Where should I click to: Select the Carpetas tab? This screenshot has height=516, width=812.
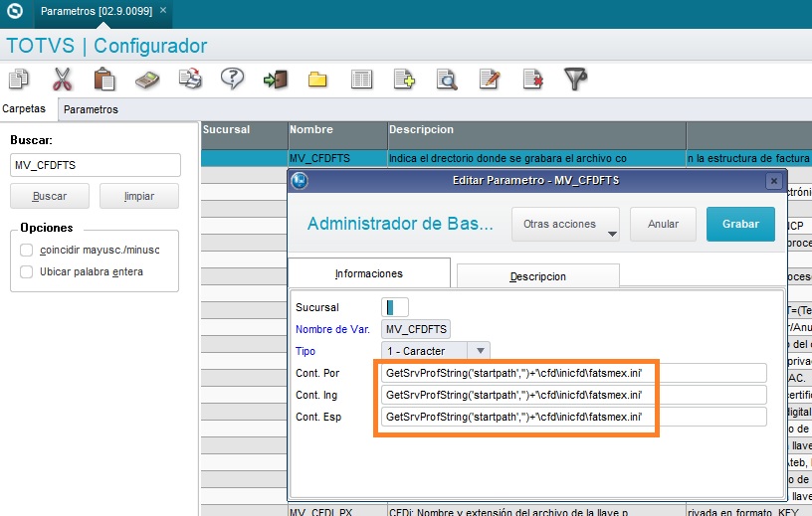point(24,108)
